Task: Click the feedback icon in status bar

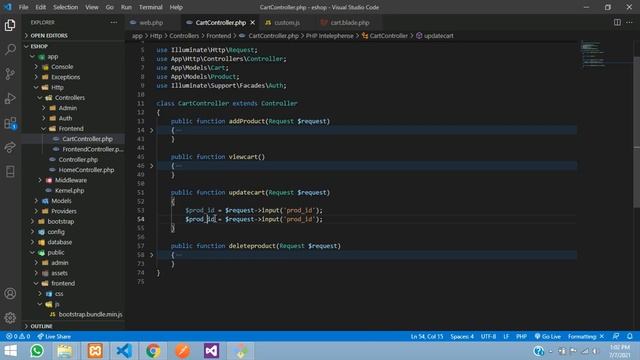Action: [616, 336]
